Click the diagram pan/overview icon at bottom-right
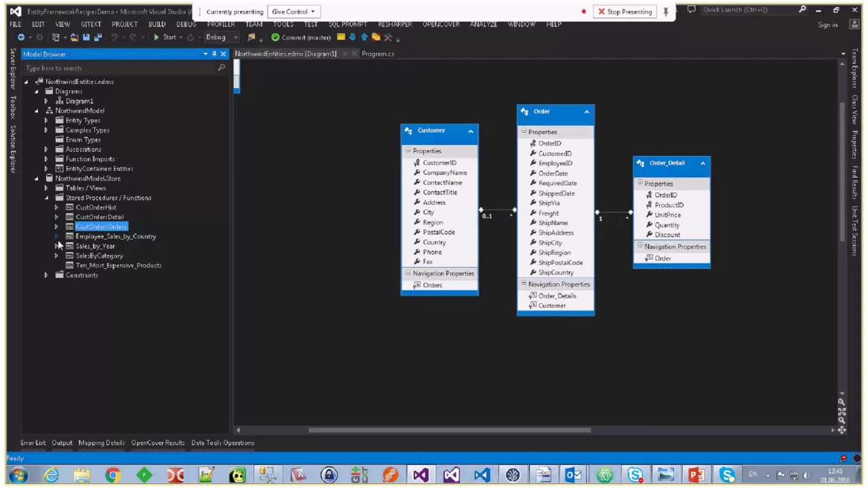 [x=842, y=430]
